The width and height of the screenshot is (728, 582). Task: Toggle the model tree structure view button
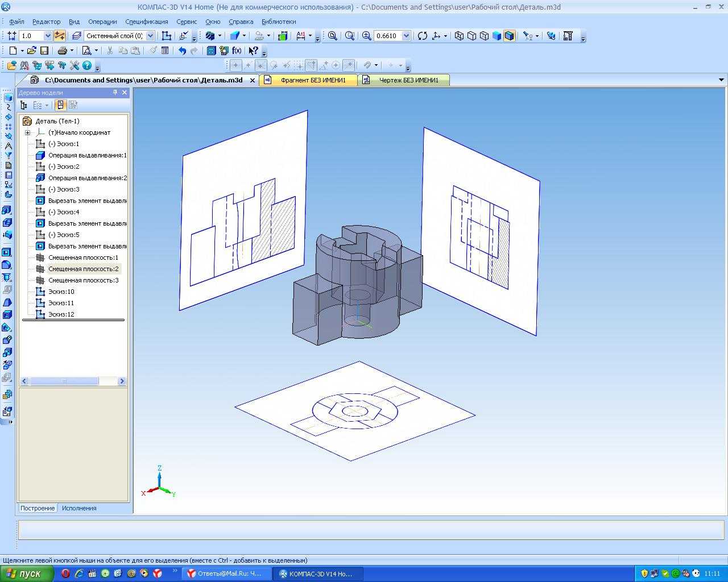tap(24, 105)
